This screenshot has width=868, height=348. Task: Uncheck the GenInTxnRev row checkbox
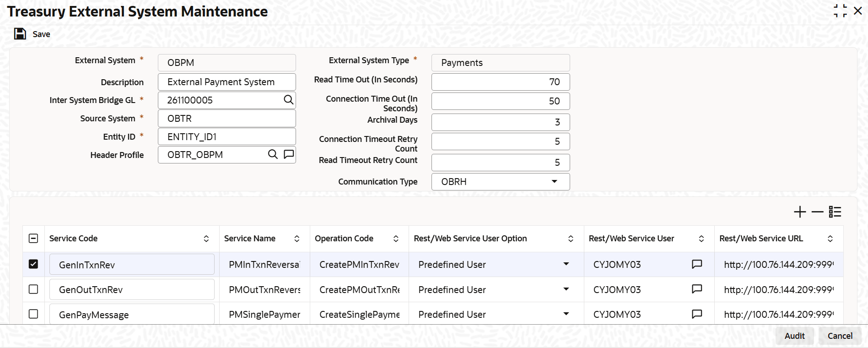pos(33,264)
